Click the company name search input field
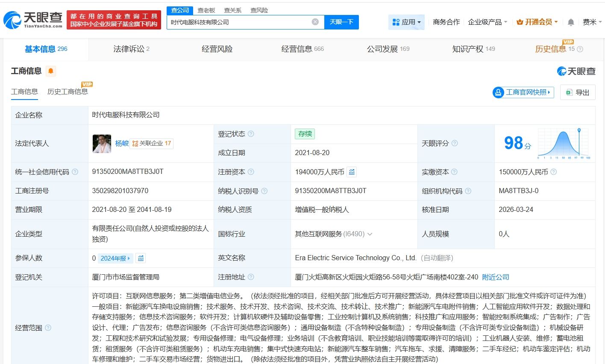 pos(239,22)
